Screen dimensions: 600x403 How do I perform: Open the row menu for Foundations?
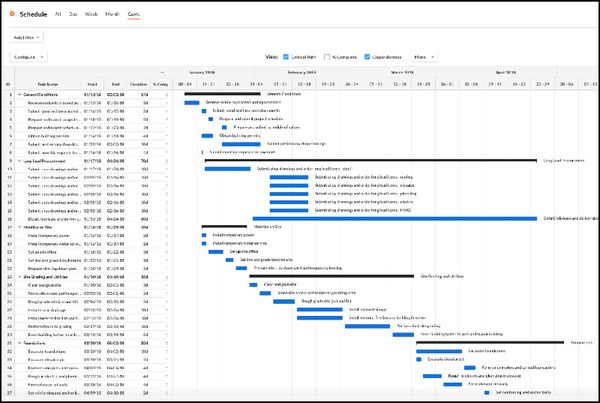click(x=167, y=343)
